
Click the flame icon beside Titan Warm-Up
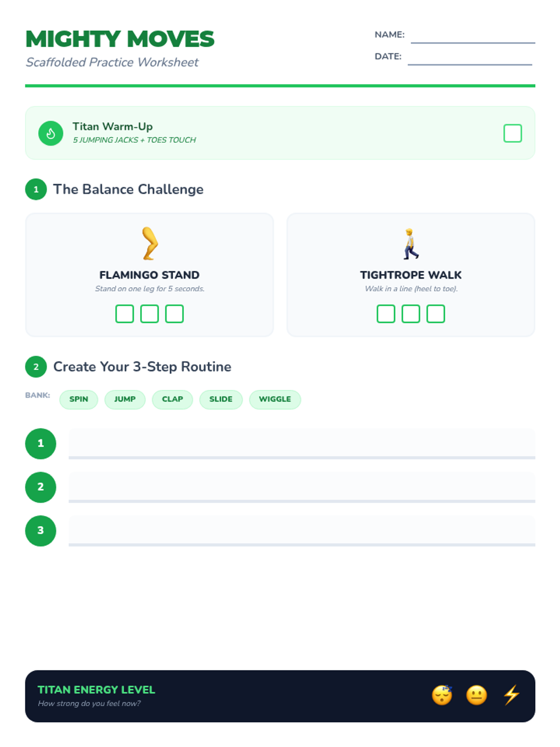point(51,134)
